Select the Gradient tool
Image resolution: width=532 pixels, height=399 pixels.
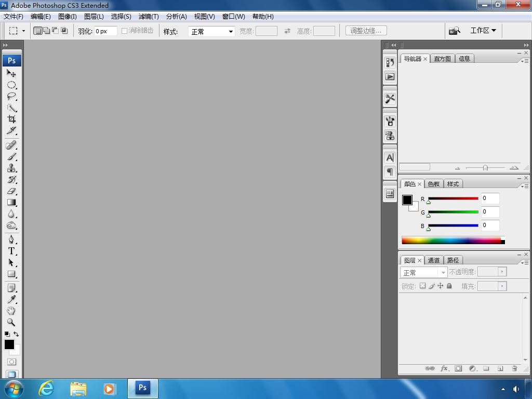point(11,202)
